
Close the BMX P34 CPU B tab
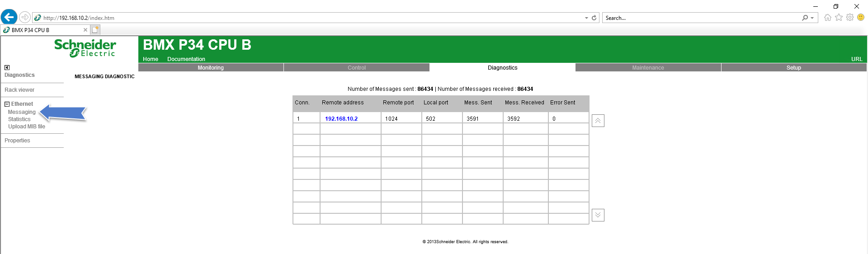pyautogui.click(x=85, y=30)
